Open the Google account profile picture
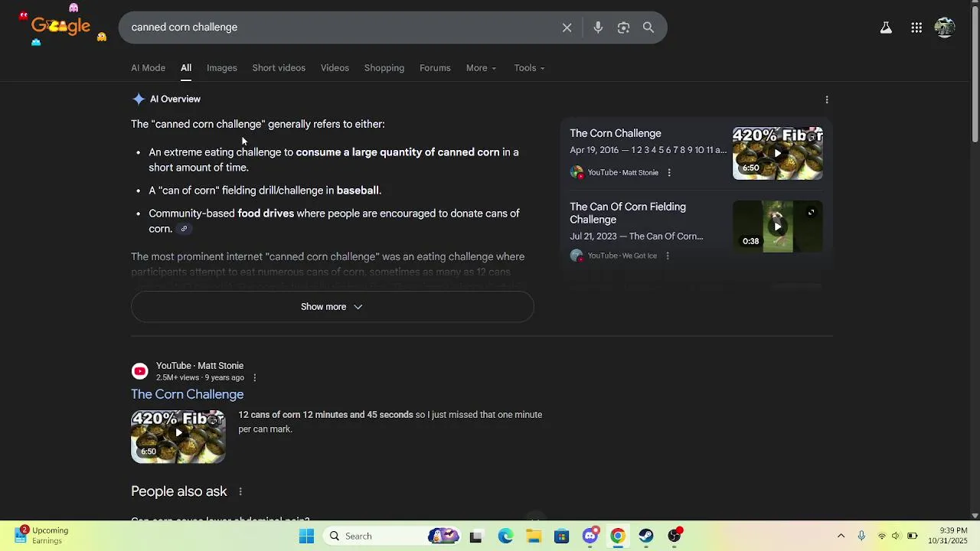Screen dimensions: 980x551 pyautogui.click(x=945, y=28)
